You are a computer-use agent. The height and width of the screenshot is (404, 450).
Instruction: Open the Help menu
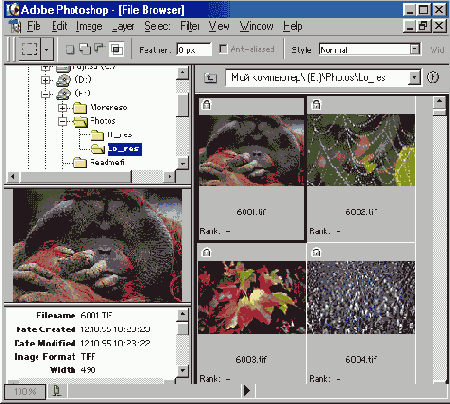tap(293, 26)
